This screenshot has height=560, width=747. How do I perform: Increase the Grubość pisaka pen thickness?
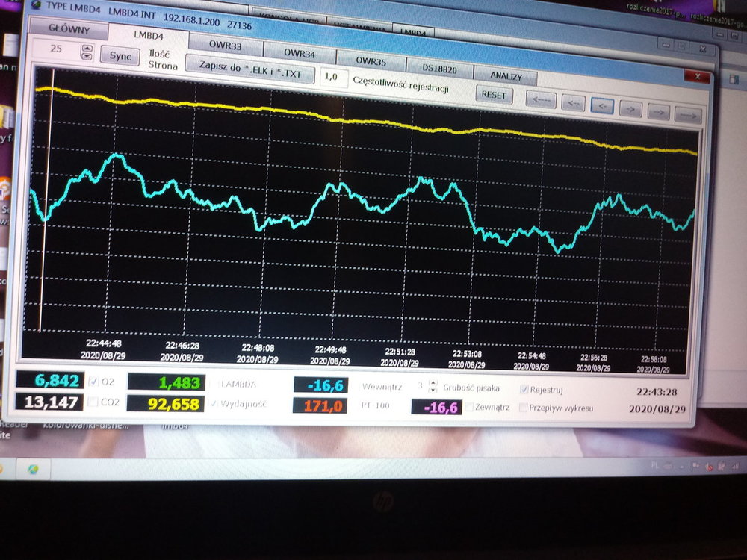click(433, 383)
